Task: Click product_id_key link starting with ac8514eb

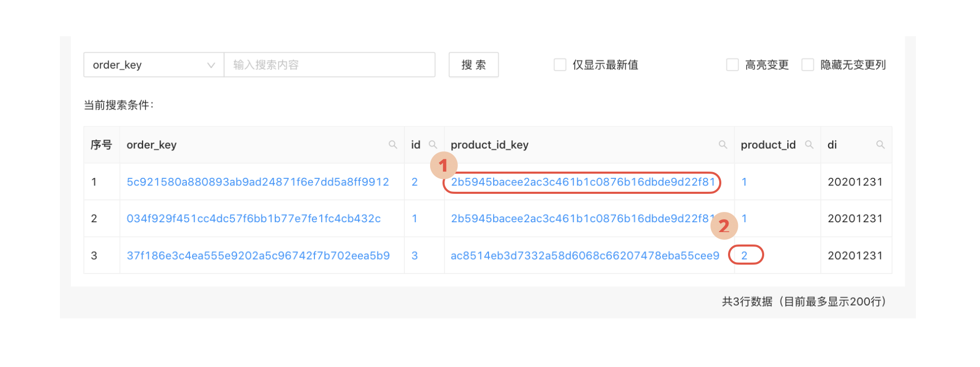Action: point(584,255)
